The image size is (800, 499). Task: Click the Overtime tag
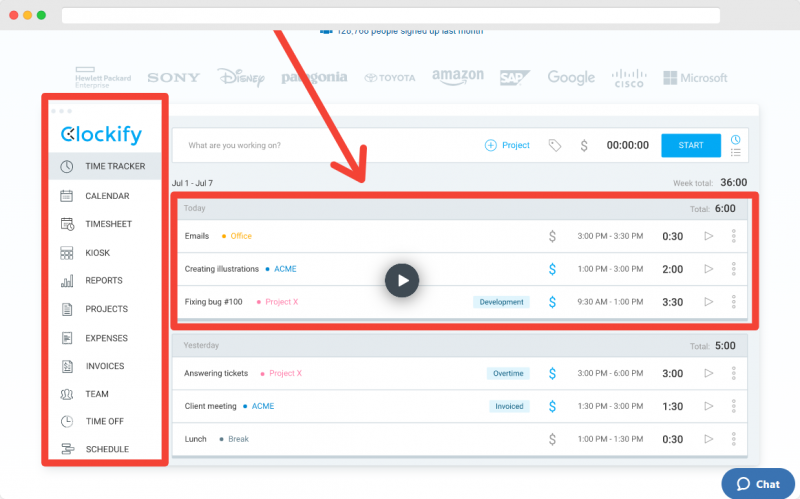508,373
